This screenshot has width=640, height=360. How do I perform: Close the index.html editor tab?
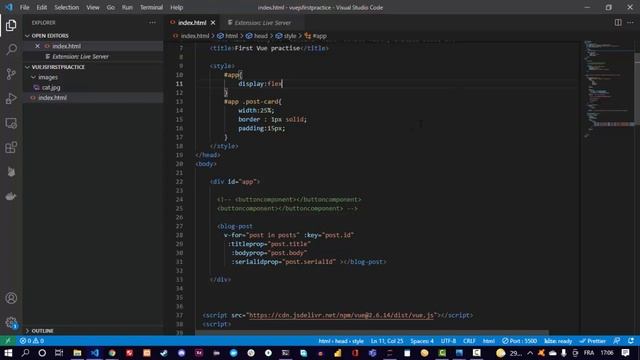pos(213,23)
